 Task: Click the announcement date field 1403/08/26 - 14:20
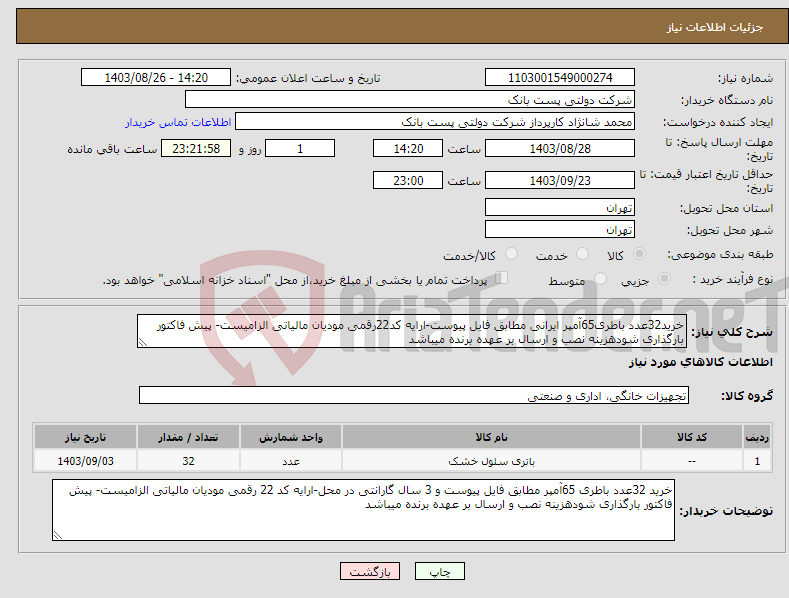155,78
